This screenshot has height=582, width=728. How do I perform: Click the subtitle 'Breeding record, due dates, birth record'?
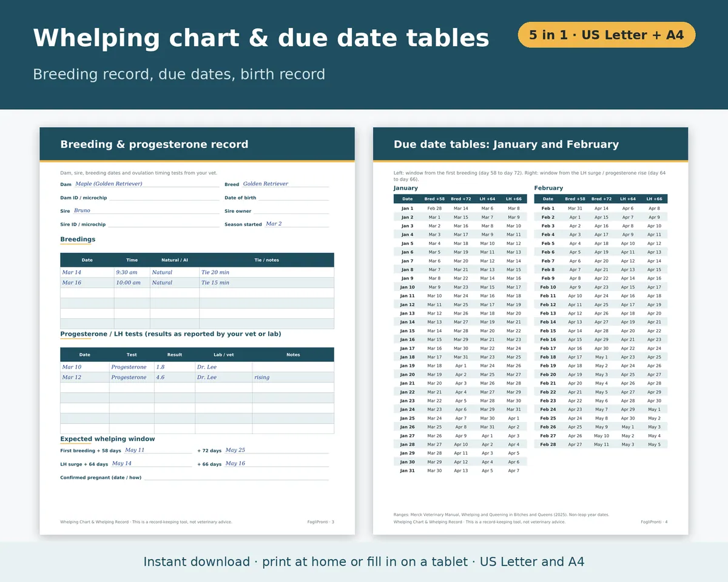click(179, 74)
